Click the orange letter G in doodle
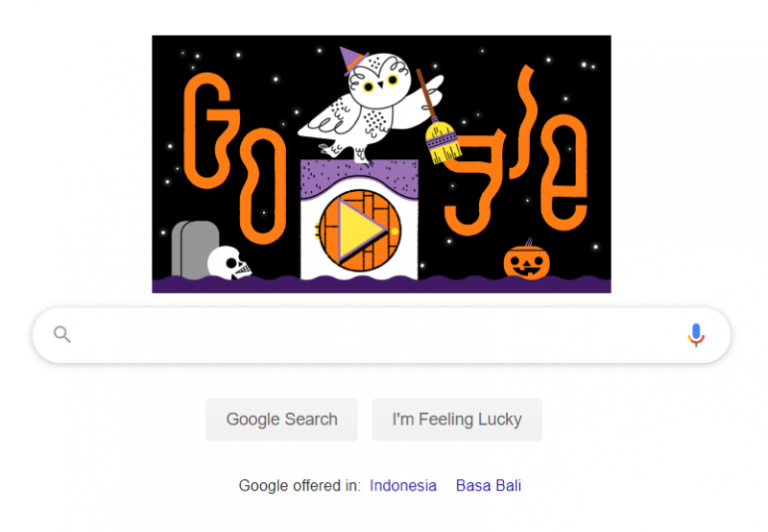 tap(210, 131)
